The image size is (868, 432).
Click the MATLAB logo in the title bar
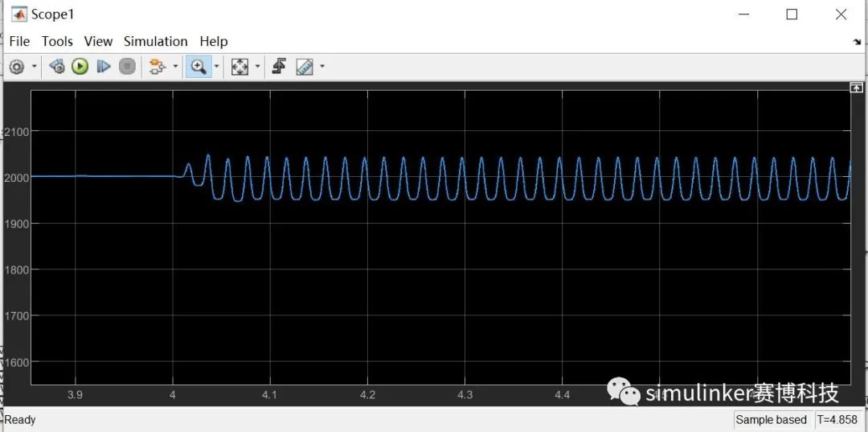pos(18,14)
